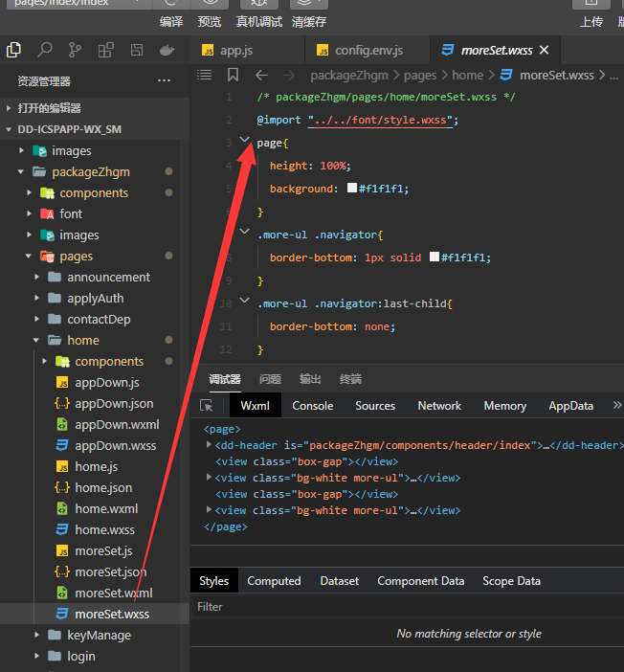624x672 pixels.
Task: Expand the keyManage folder
Action: tap(37, 635)
